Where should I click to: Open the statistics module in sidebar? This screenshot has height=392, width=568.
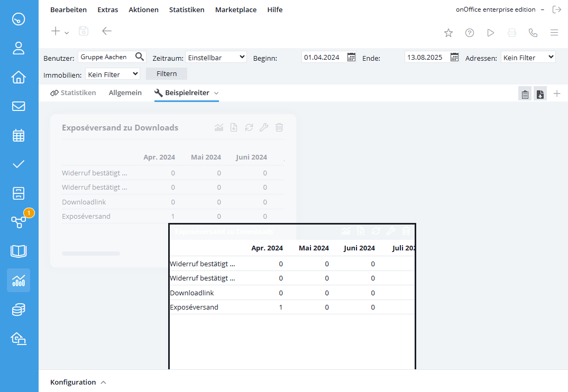[19, 281]
